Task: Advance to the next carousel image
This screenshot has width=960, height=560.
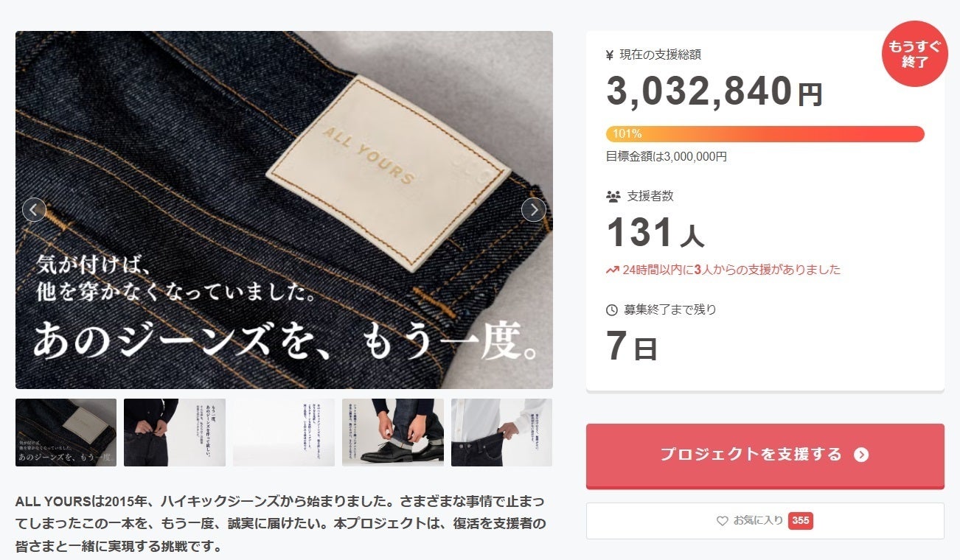Action: pos(534,210)
